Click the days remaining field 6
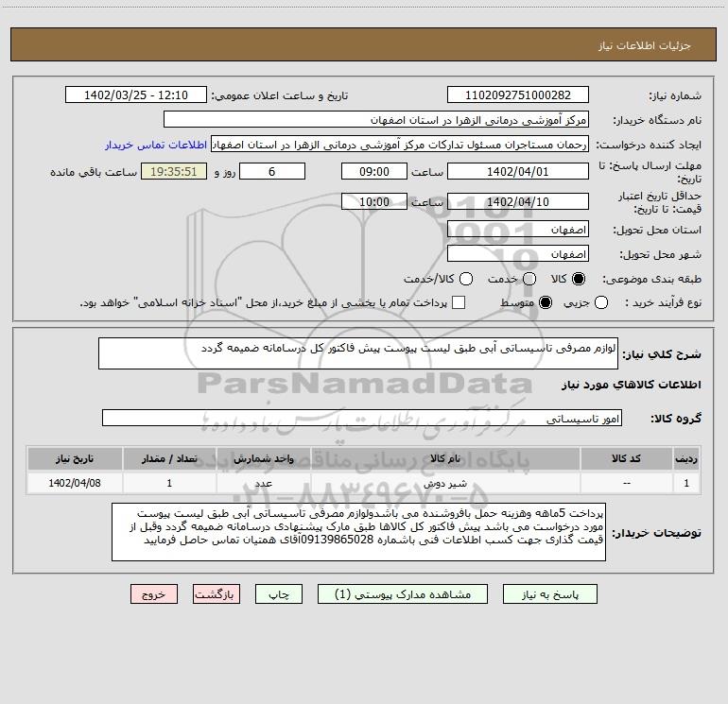Screen dimensions: 728x704 pyautogui.click(x=272, y=171)
